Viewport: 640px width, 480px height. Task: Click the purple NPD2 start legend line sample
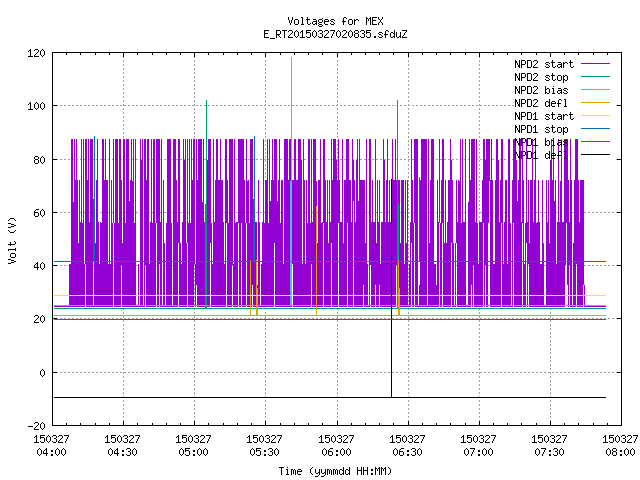595,64
